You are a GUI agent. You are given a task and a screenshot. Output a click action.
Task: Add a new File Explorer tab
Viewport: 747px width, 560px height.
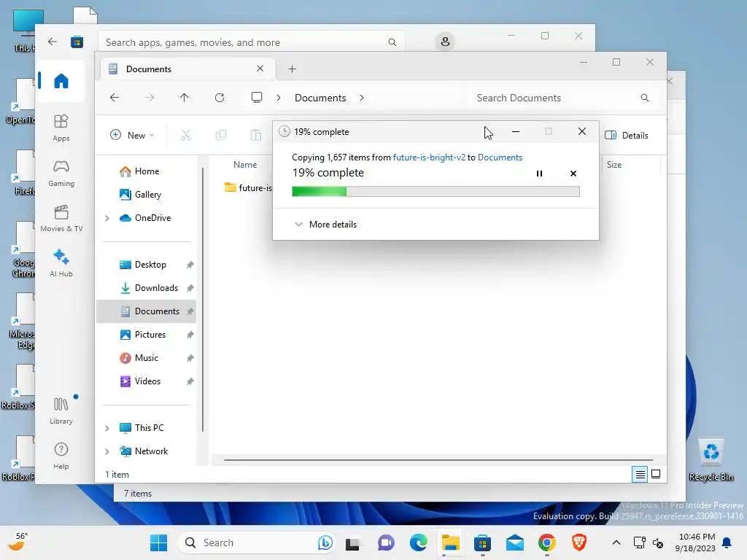[x=292, y=69]
